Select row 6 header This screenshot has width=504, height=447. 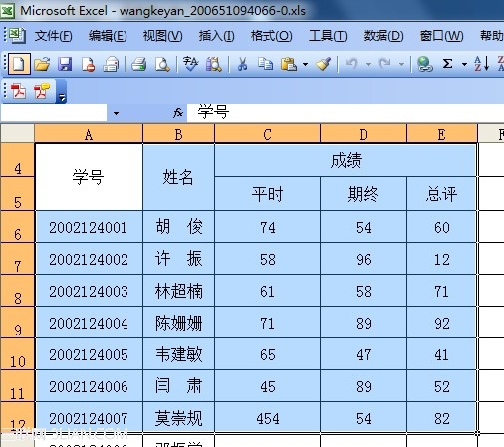pyautogui.click(x=17, y=227)
